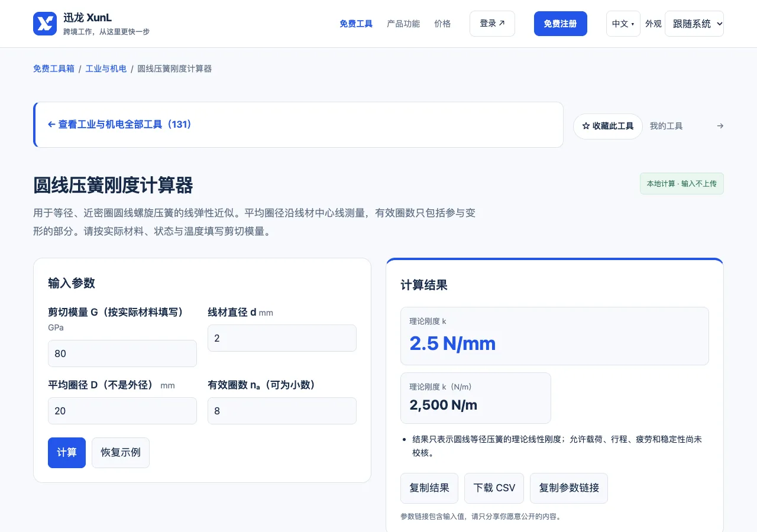Click the XunL logo icon
Viewport: 757px width, 532px height.
coord(45,24)
